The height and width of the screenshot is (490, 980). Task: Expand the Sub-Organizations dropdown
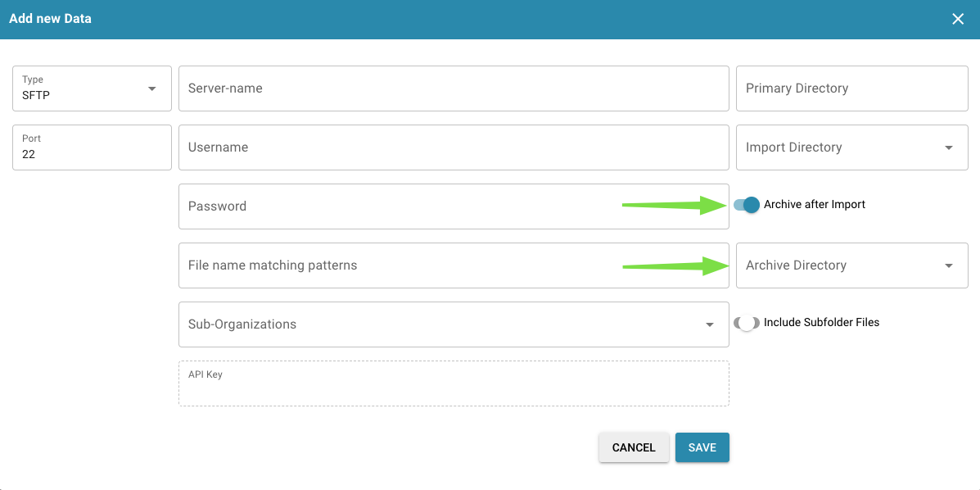(453, 324)
